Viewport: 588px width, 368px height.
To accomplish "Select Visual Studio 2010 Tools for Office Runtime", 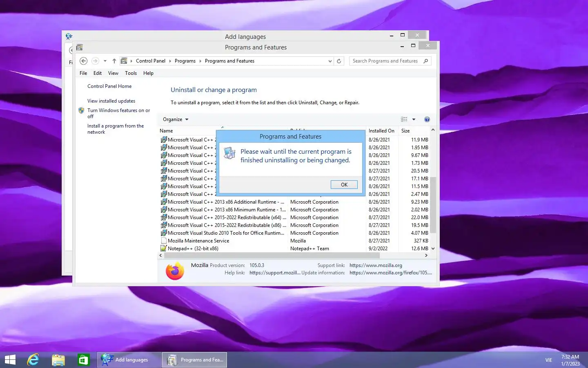I will pos(226,233).
